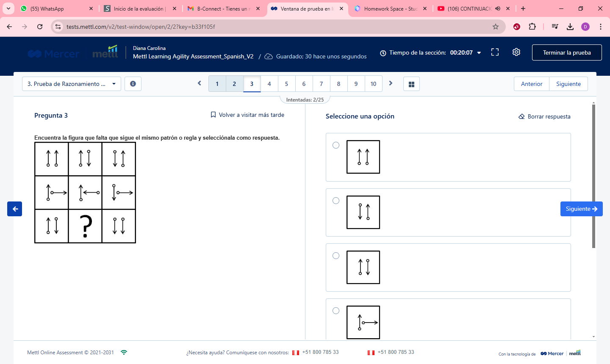Click the address bar URL
Viewport: 610px width, 364px height.
pos(141,27)
